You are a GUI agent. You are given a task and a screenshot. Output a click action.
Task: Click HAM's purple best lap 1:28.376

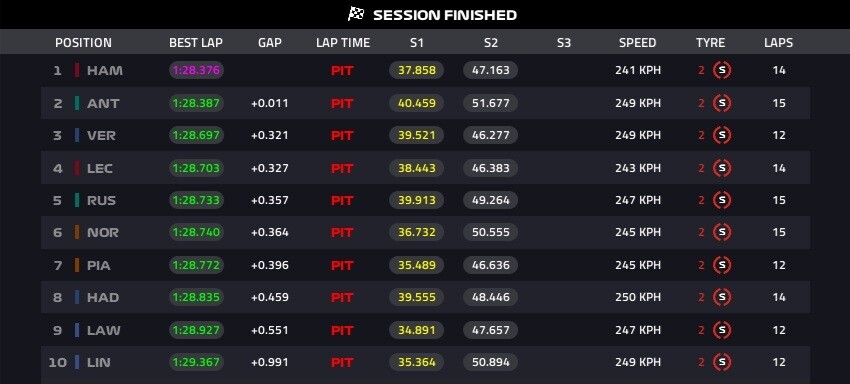click(196, 70)
